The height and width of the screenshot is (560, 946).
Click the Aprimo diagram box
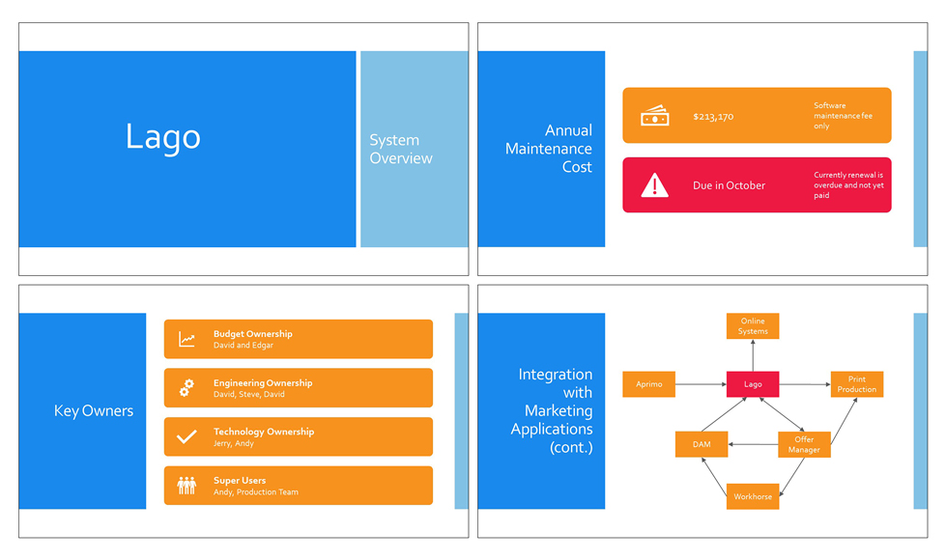(648, 384)
